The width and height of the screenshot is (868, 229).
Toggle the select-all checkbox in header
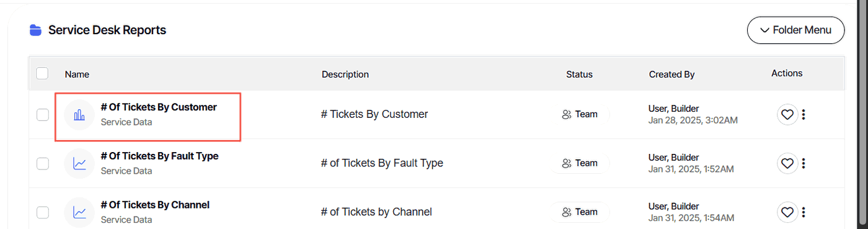coord(42,74)
